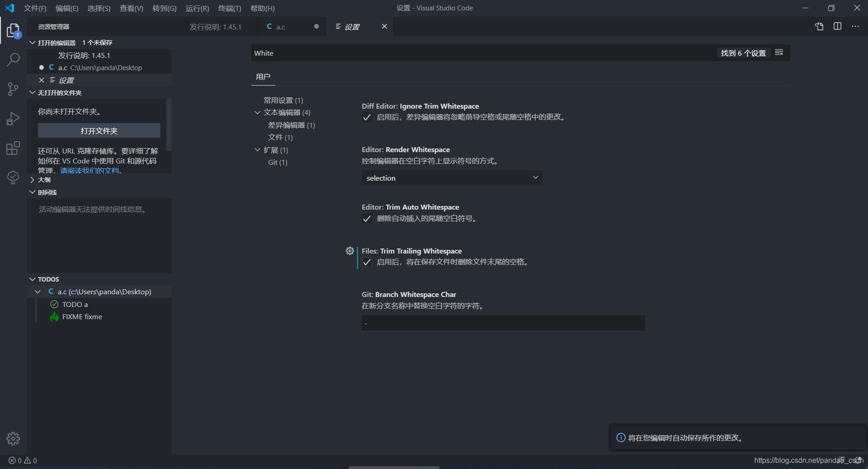This screenshot has height=469, width=868.
Task: Expand the Outline (大纲) section
Action: point(32,180)
